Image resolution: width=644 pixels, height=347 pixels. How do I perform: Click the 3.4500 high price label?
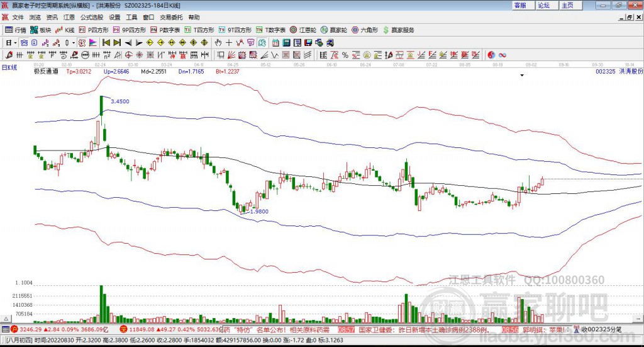(120, 101)
